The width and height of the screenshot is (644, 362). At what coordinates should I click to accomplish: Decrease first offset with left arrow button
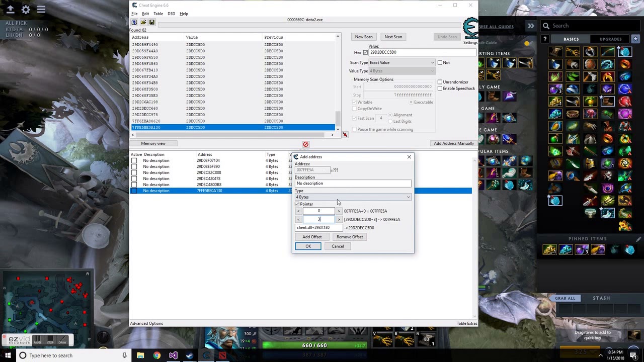point(298,211)
